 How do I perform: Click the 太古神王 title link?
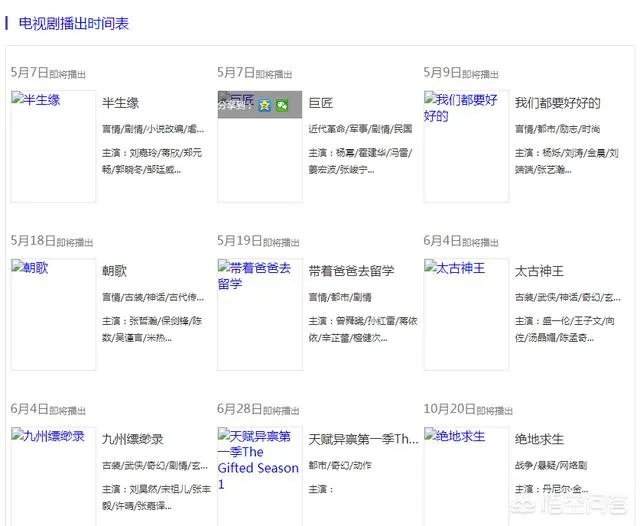click(x=539, y=271)
